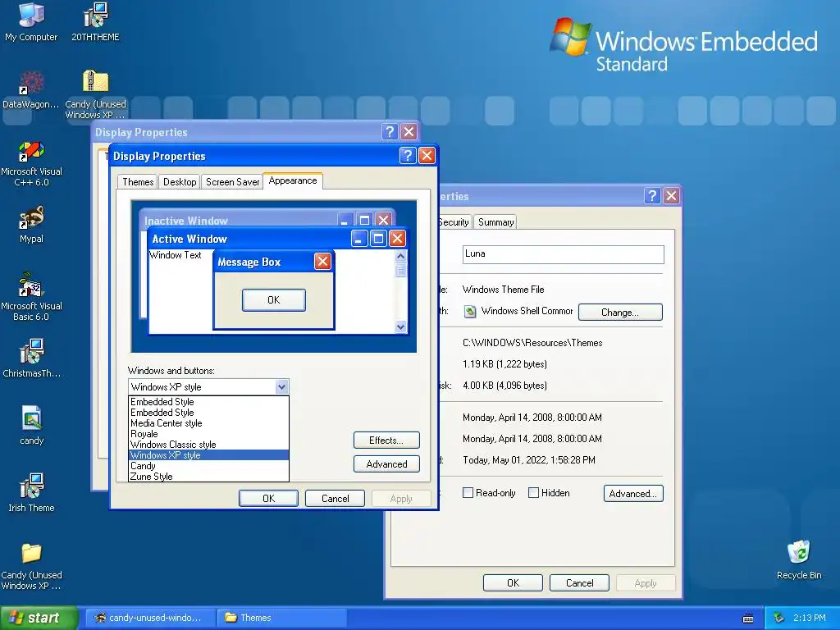This screenshot has width=840, height=630.
Task: Click Cancel in Display Properties dialog
Action: pos(335,498)
